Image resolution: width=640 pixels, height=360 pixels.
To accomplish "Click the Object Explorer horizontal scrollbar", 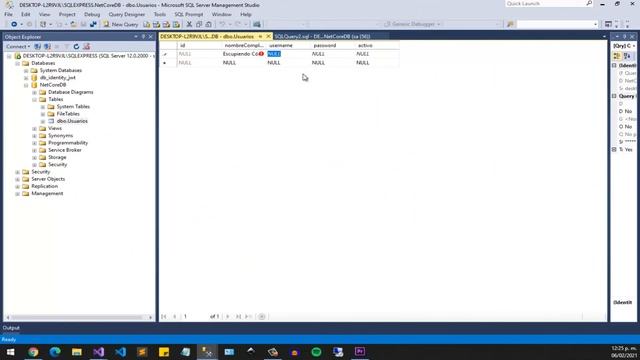I will [x=77, y=317].
